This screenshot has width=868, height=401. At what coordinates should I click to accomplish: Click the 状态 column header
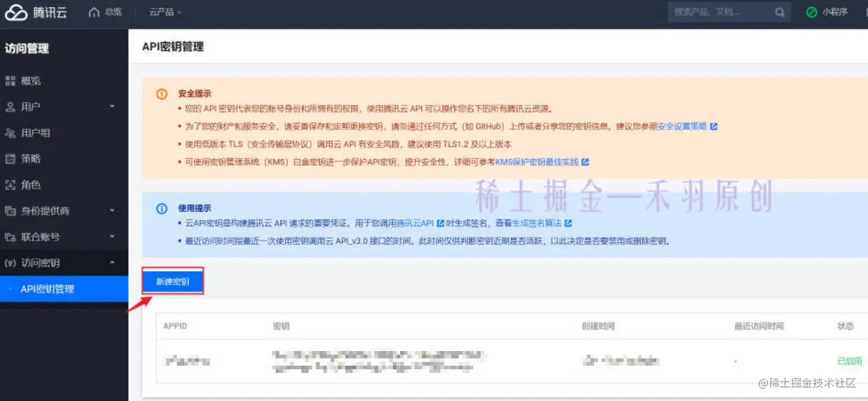[845, 327]
